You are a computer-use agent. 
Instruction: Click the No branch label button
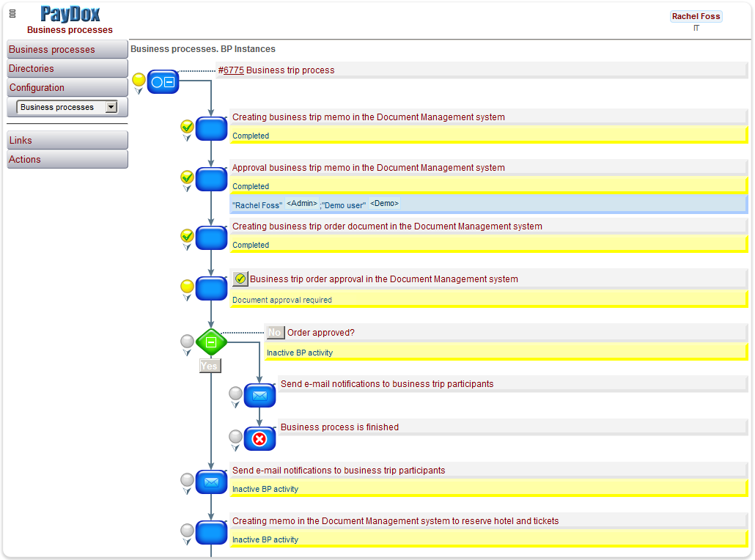(275, 332)
